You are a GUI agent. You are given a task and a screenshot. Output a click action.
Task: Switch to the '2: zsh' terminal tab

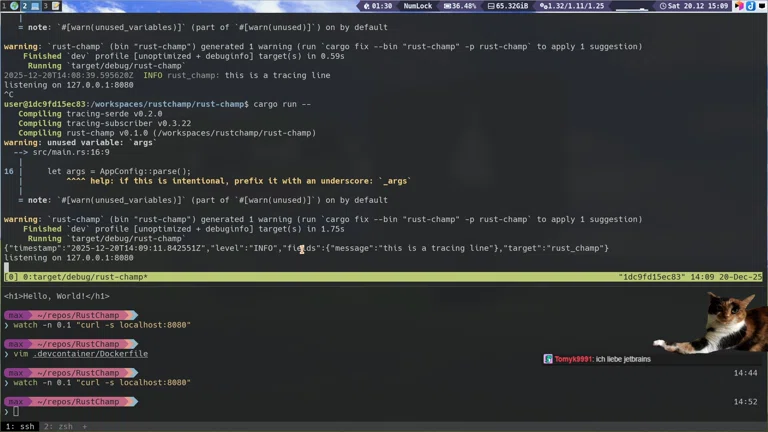(x=59, y=426)
